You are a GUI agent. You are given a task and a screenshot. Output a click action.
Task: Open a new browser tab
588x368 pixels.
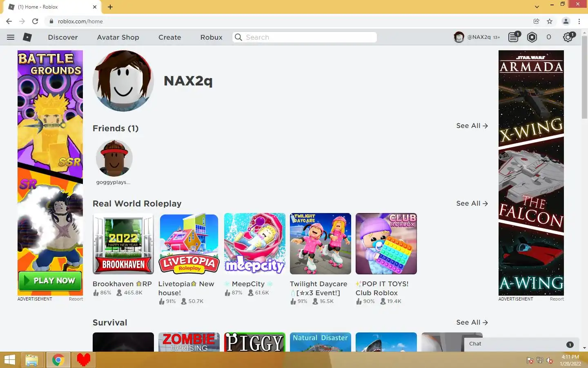(x=110, y=7)
